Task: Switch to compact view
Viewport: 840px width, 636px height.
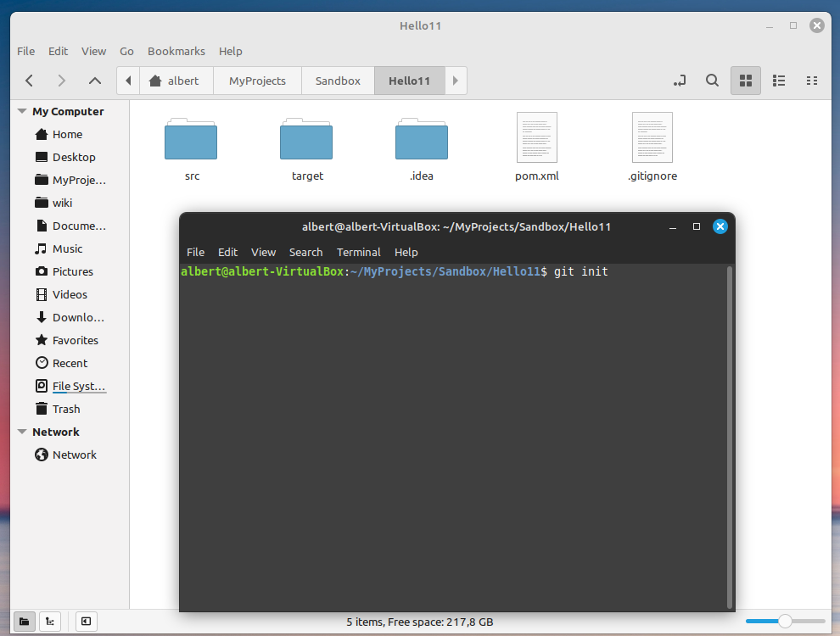Action: 812,81
